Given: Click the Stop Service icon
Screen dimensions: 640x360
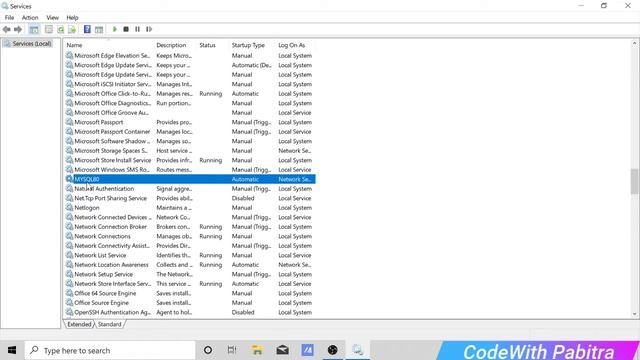Looking at the screenshot, I should click(126, 29).
